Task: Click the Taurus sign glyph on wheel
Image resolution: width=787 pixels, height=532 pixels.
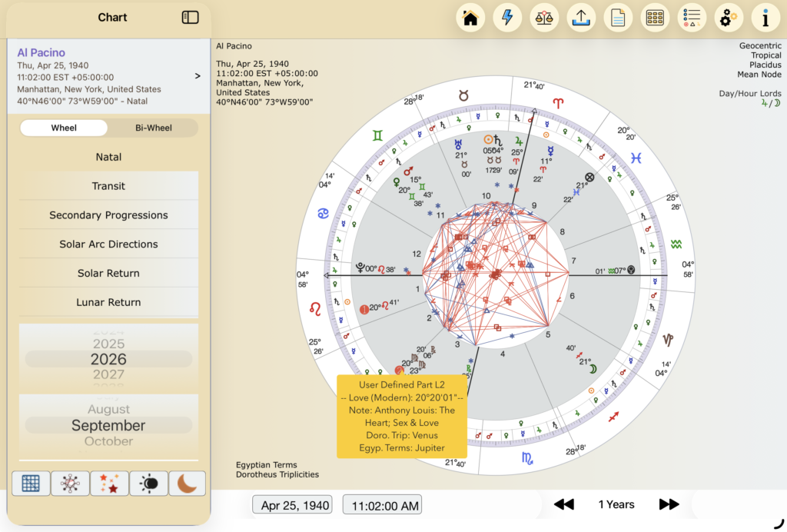Action: pyautogui.click(x=463, y=95)
